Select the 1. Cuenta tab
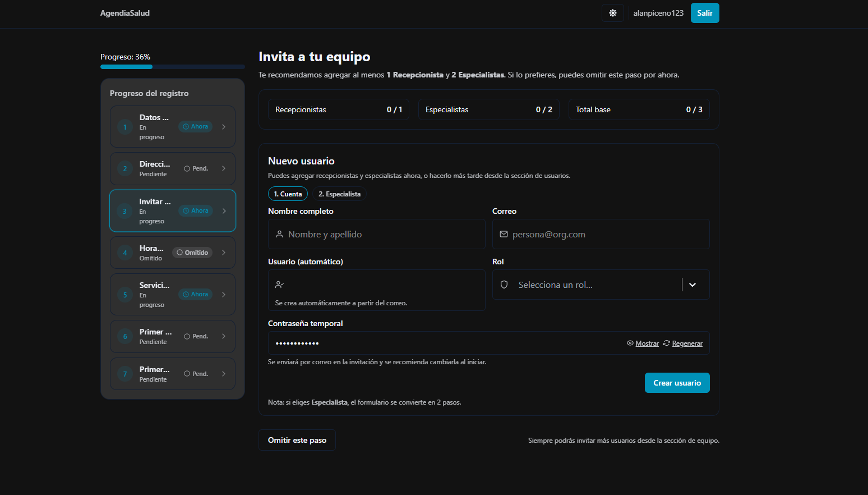Viewport: 868px width, 495px height. click(288, 194)
